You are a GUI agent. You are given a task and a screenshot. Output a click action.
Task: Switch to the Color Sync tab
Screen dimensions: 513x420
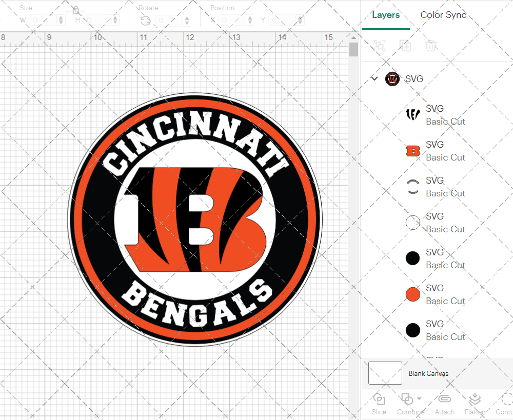(443, 15)
